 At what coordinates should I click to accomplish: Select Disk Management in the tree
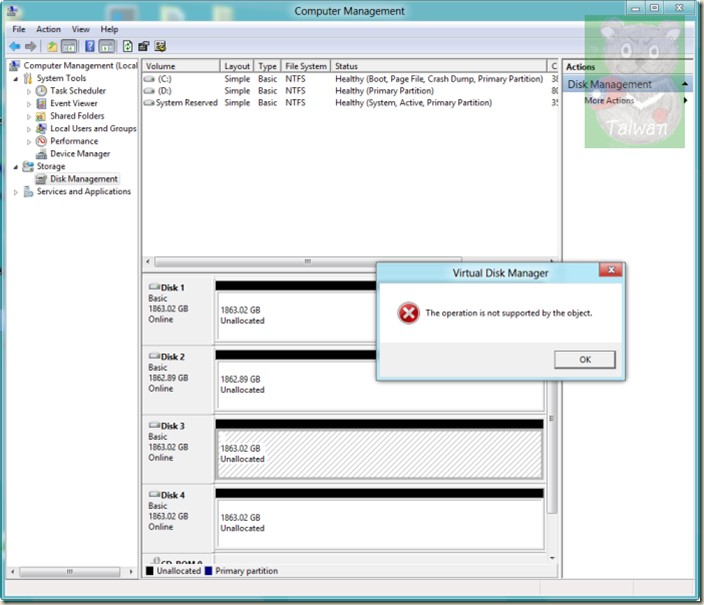click(x=84, y=179)
